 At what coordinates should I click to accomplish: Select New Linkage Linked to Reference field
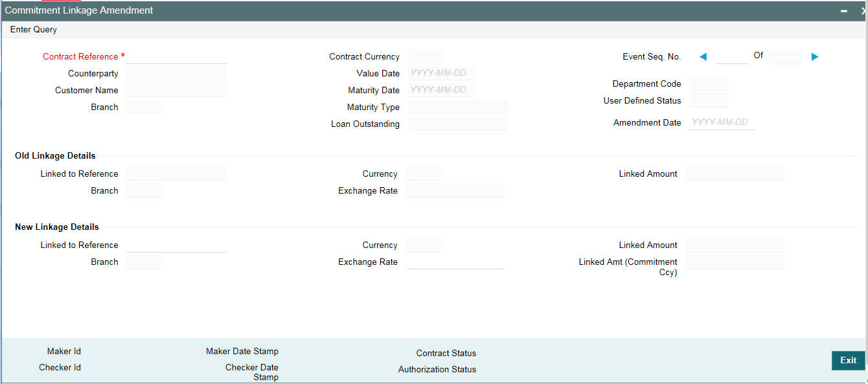[x=177, y=245]
